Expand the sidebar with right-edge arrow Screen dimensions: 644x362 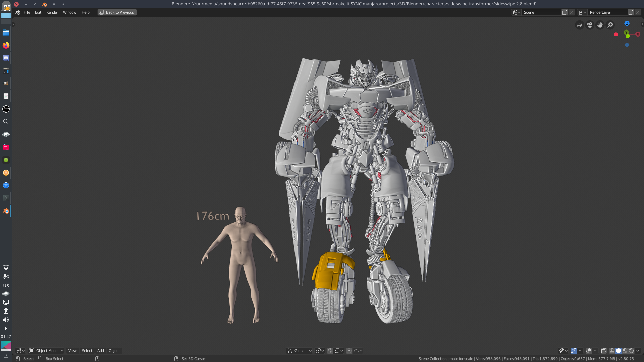(x=642, y=24)
